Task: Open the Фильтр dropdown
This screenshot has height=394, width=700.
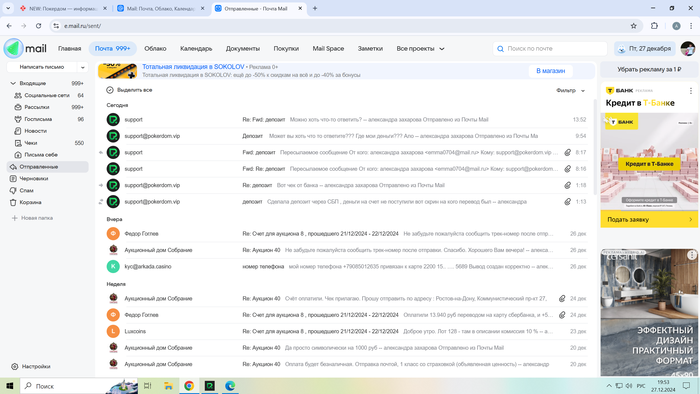Action: click(x=570, y=91)
